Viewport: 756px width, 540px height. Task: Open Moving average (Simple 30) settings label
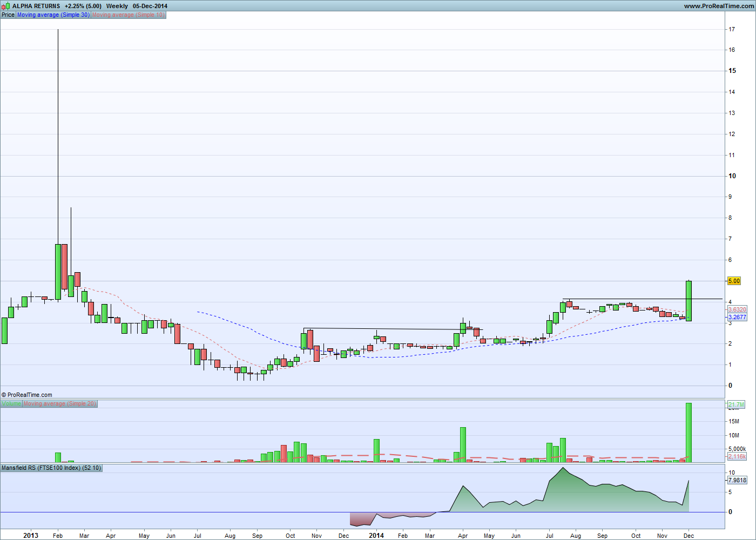pyautogui.click(x=53, y=15)
